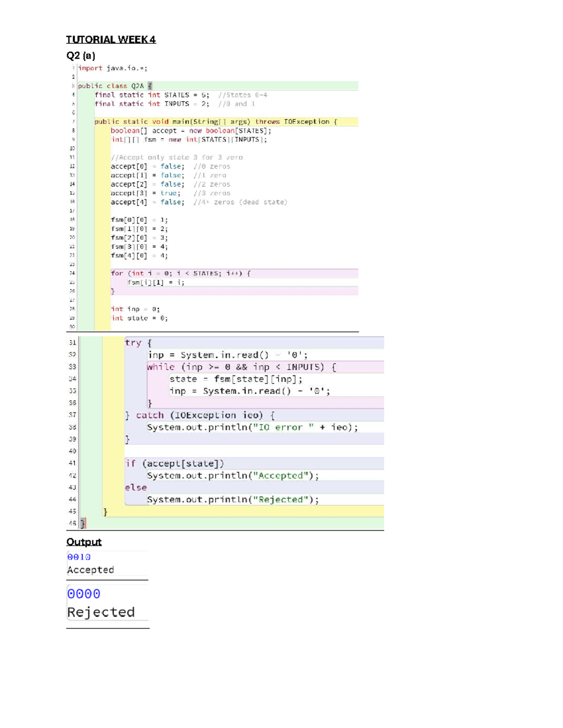
Task: Select the import java.io line
Action: click(113, 68)
